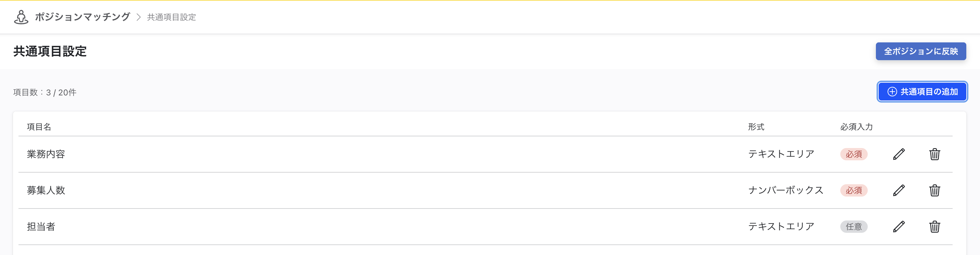
Task: Delete the 業務内容 item with trash icon
Action: click(x=934, y=154)
